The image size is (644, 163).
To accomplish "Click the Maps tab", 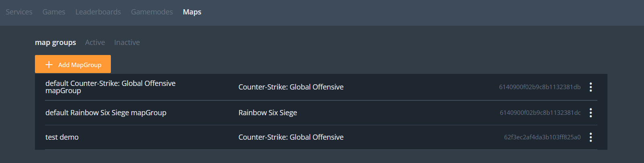I will click(192, 12).
